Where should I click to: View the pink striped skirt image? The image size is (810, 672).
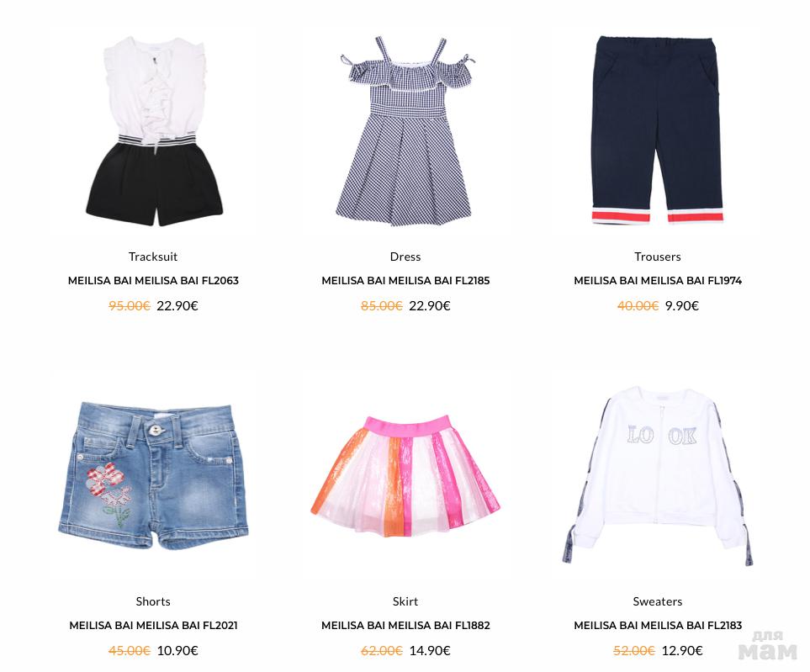coord(405,476)
